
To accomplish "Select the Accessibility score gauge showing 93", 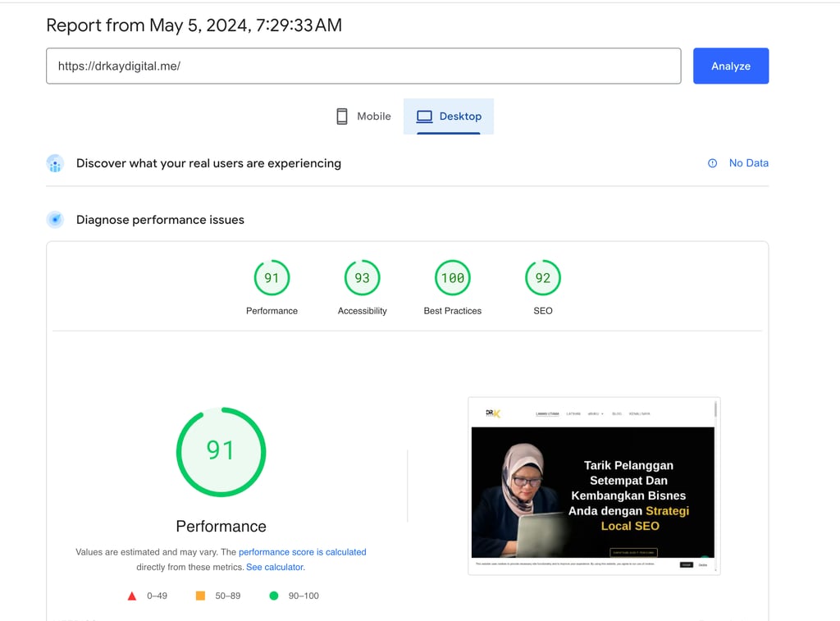I will pos(362,278).
